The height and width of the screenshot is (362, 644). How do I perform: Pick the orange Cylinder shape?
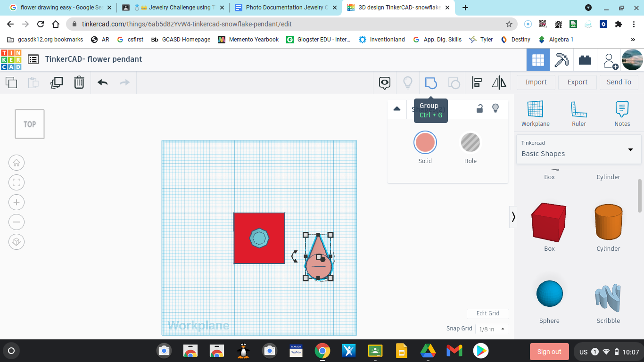(608, 222)
